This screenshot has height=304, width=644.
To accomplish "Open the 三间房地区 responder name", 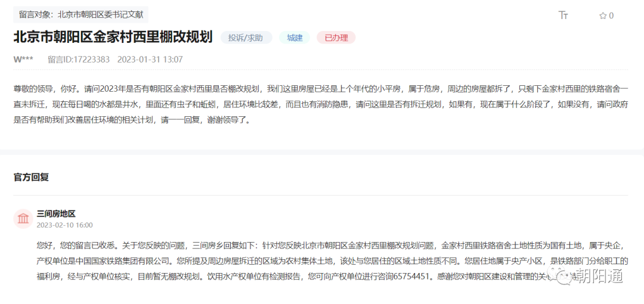I will coord(56,213).
